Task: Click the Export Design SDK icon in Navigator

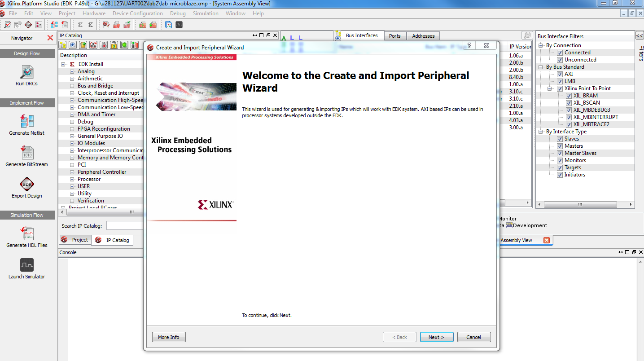Action: pos(26,184)
